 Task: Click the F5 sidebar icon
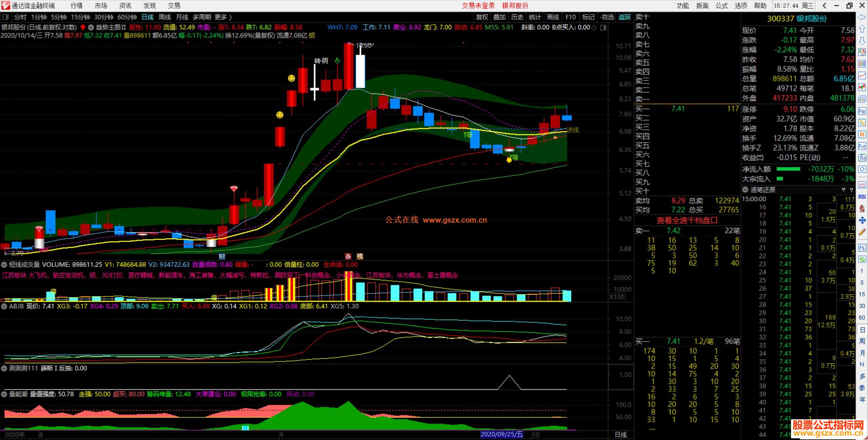coord(862,248)
